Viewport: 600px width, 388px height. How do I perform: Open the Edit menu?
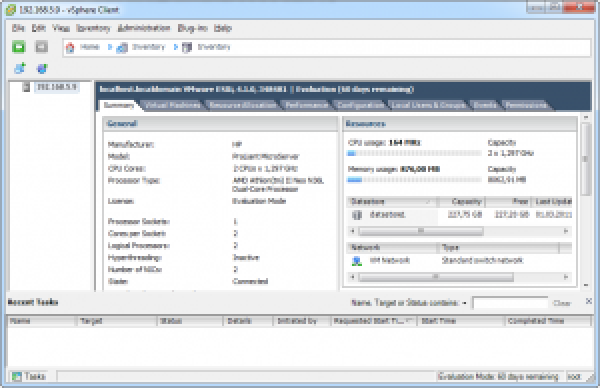pyautogui.click(x=39, y=28)
